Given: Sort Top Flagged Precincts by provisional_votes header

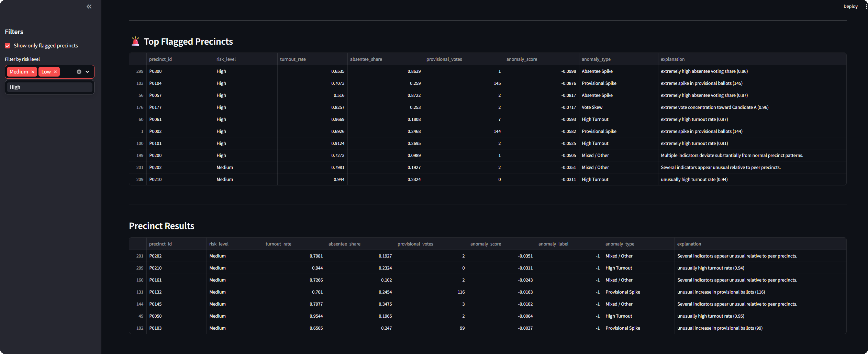Looking at the screenshot, I should click(x=464, y=59).
